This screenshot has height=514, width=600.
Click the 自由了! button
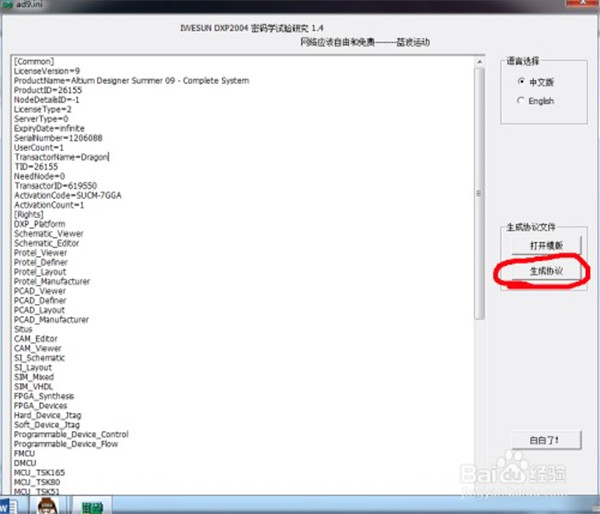click(546, 440)
